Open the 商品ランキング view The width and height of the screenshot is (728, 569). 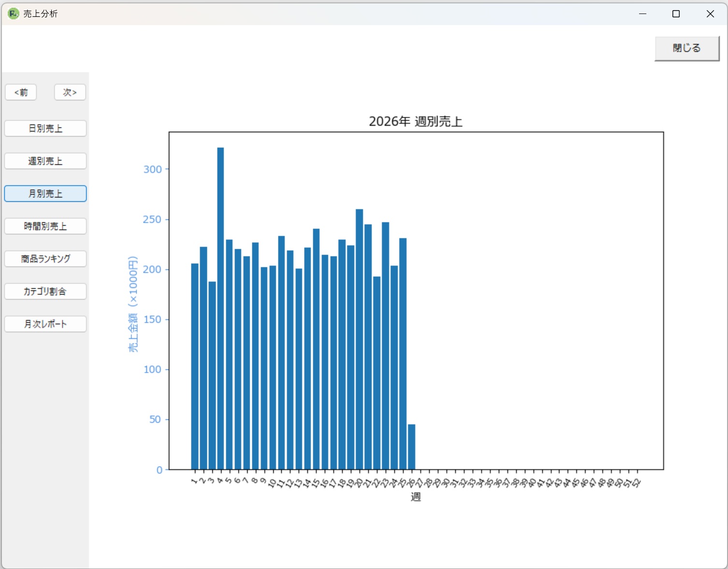pos(45,259)
